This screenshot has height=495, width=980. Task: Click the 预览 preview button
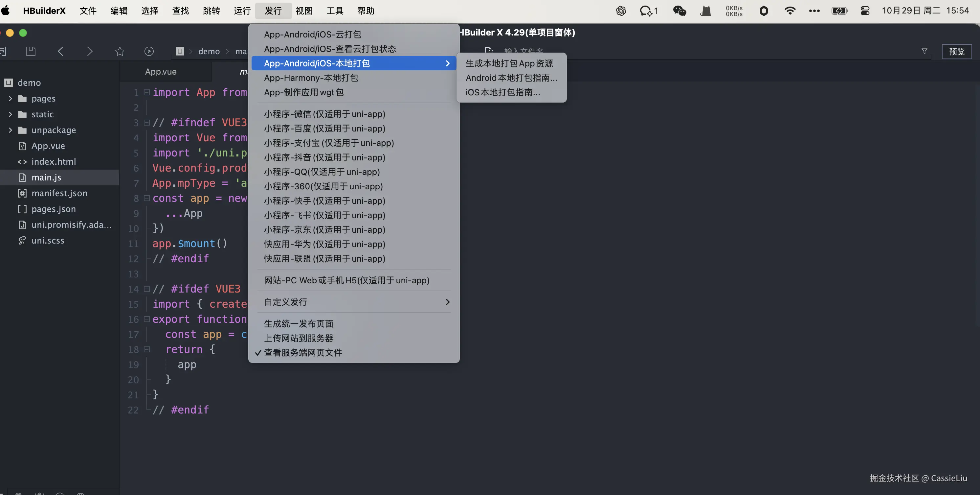pyautogui.click(x=956, y=51)
